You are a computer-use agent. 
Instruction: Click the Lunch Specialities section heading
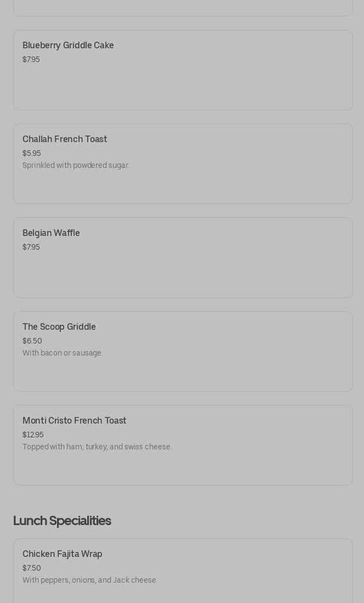pos(62,521)
